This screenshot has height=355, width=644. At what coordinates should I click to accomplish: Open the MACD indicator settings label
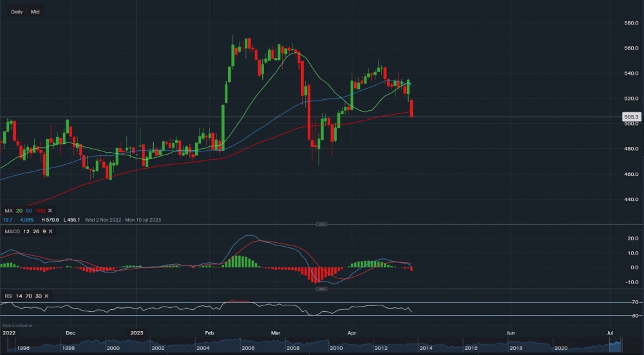12,232
